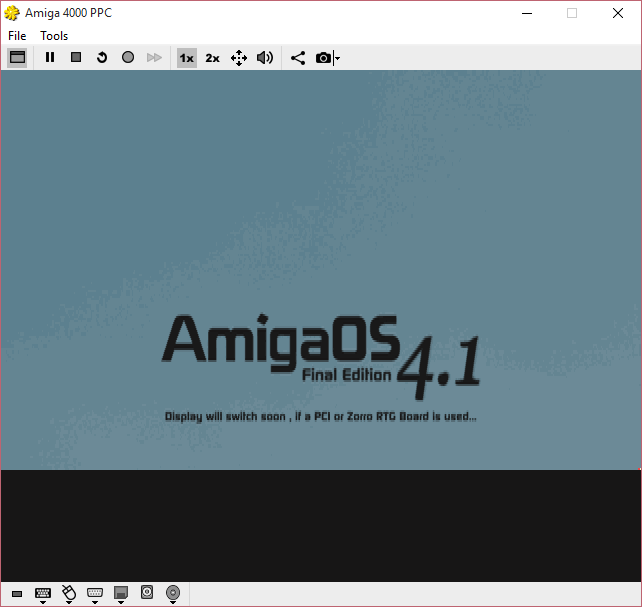The width and height of the screenshot is (642, 607).
Task: Click the CD-ROM disc icon
Action: point(173,592)
